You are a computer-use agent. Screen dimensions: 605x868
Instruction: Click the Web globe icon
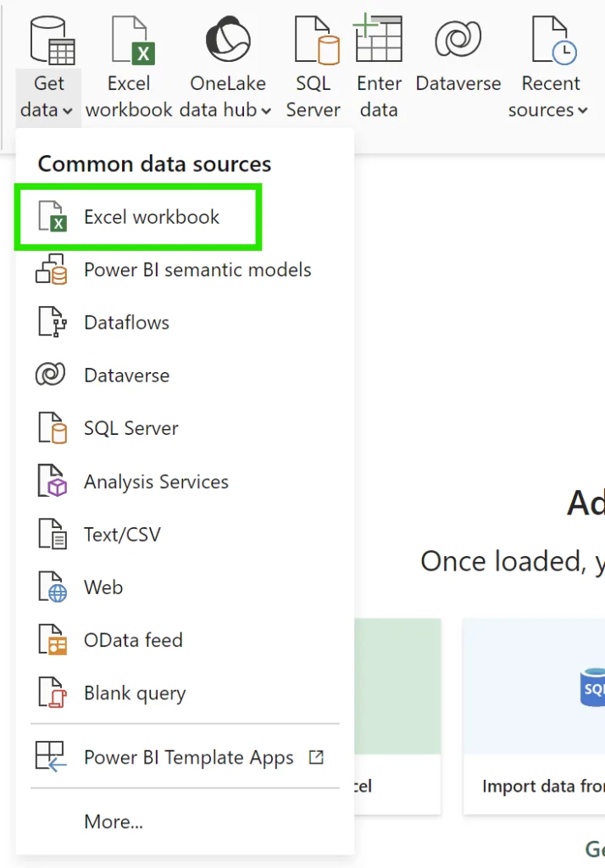(x=53, y=587)
